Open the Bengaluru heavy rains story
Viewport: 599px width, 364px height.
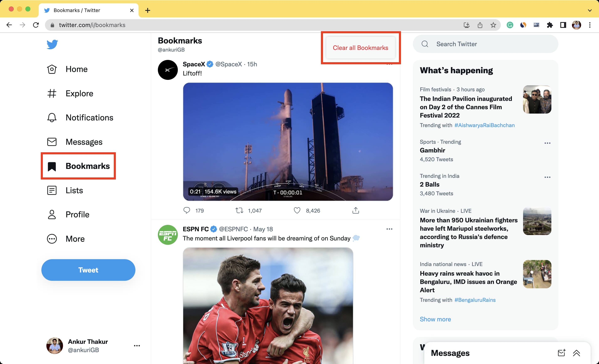[x=468, y=282]
